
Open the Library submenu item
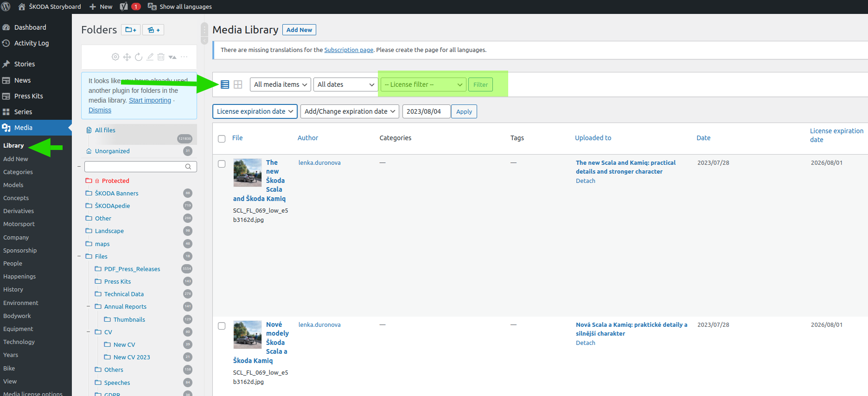point(13,145)
